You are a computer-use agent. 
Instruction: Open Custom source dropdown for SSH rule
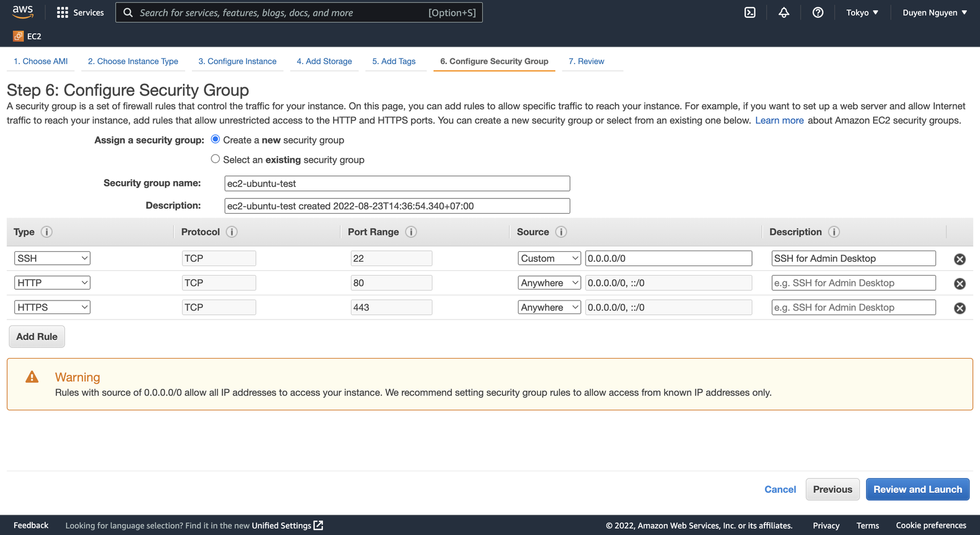click(549, 258)
